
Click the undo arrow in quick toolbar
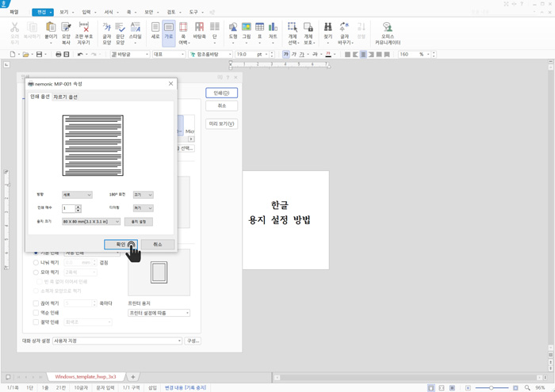coord(80,55)
